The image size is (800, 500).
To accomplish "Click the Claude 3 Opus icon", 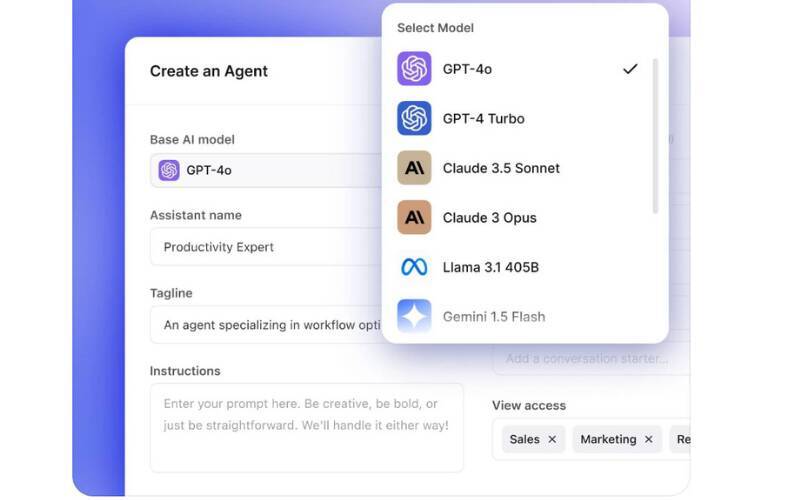I will (x=414, y=217).
